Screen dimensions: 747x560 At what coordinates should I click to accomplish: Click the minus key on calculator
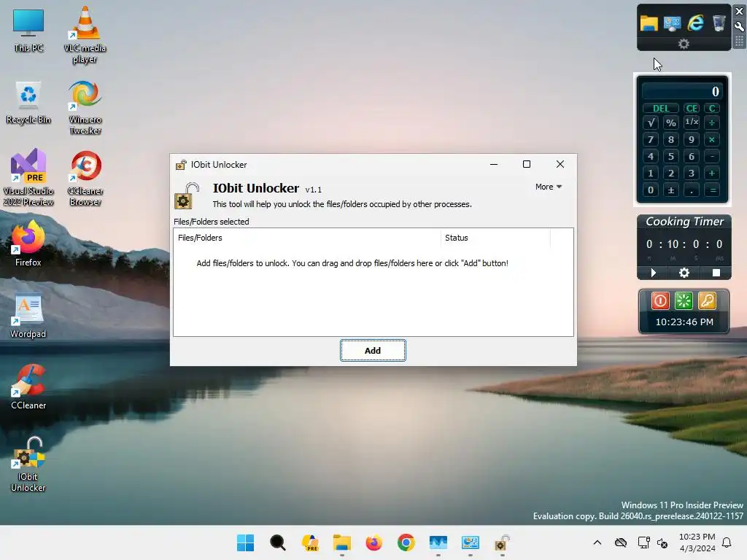click(712, 156)
